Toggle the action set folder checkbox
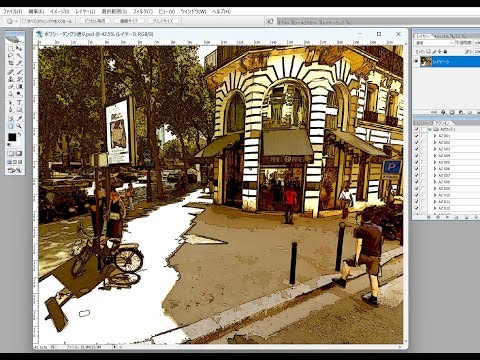 tap(416, 129)
